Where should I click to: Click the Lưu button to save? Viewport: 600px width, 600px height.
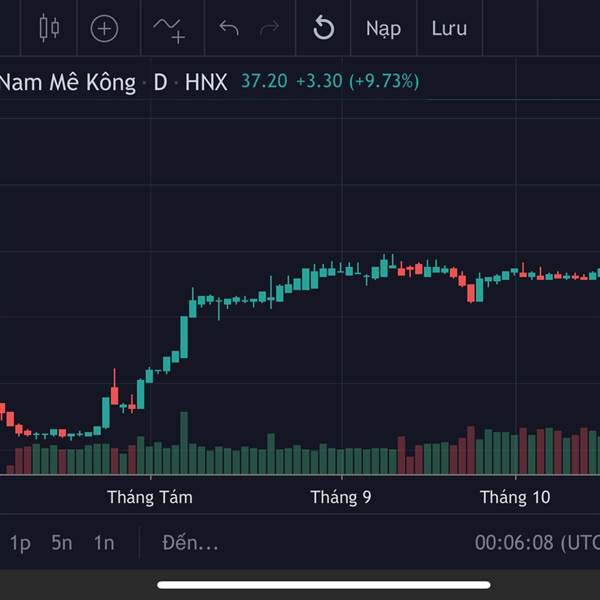tap(449, 28)
